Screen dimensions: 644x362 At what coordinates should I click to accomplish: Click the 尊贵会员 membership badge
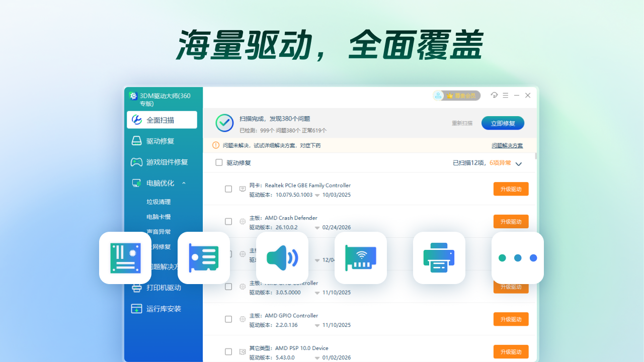(x=457, y=96)
